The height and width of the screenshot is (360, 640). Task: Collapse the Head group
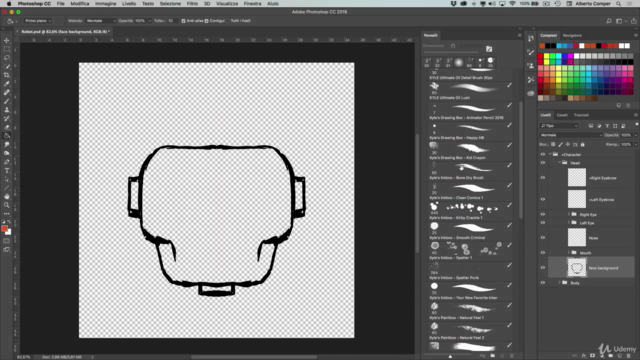coord(560,163)
